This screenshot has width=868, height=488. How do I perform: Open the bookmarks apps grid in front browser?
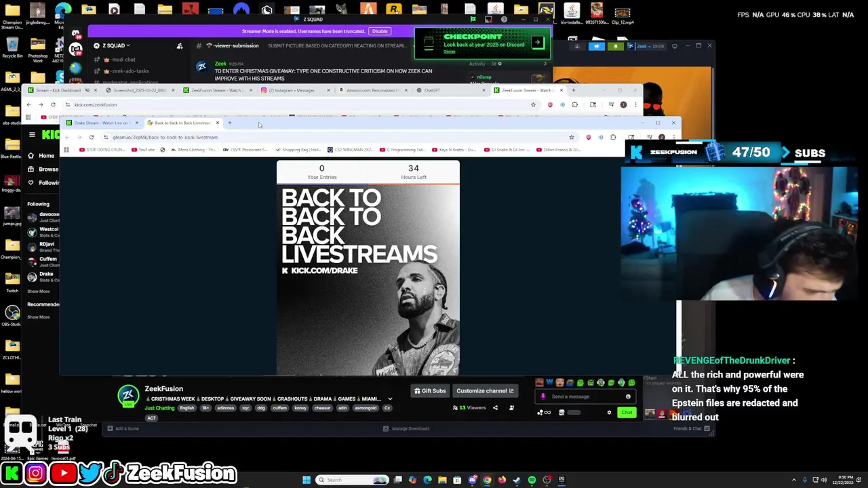[x=66, y=150]
